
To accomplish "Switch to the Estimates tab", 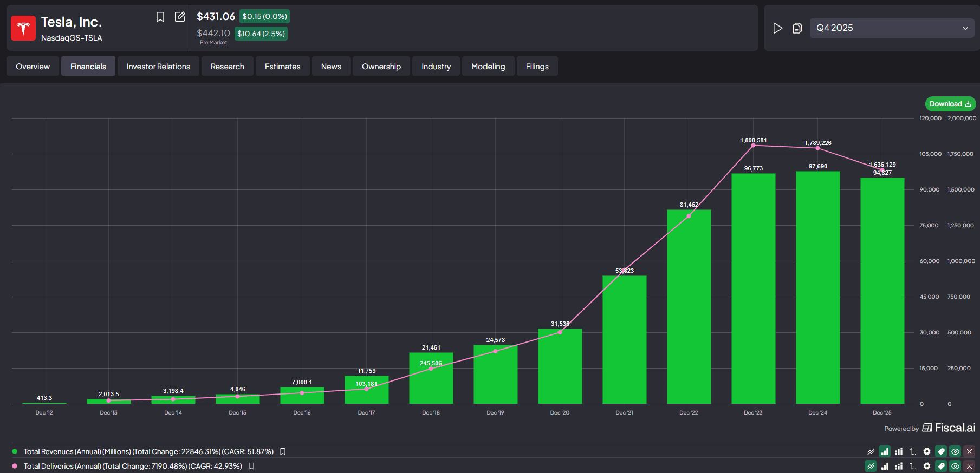I will pyautogui.click(x=282, y=67).
